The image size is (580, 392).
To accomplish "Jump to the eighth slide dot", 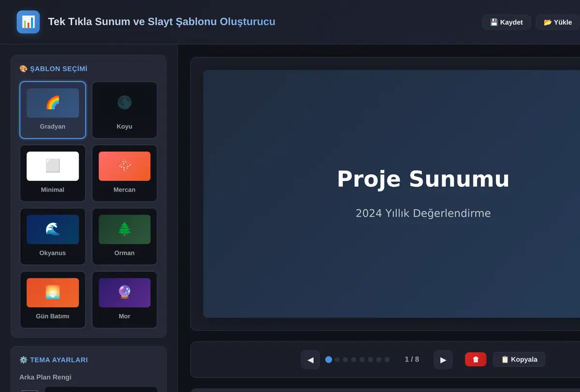I will tap(387, 360).
